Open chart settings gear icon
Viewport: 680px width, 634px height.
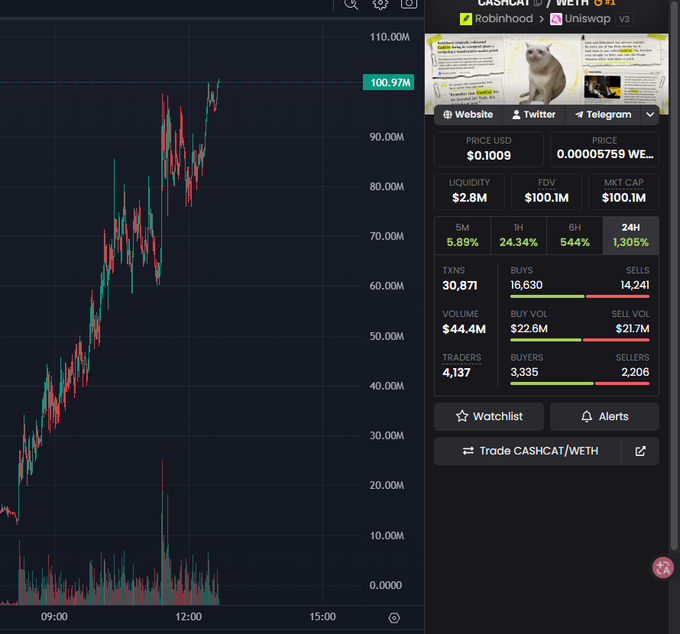(380, 4)
